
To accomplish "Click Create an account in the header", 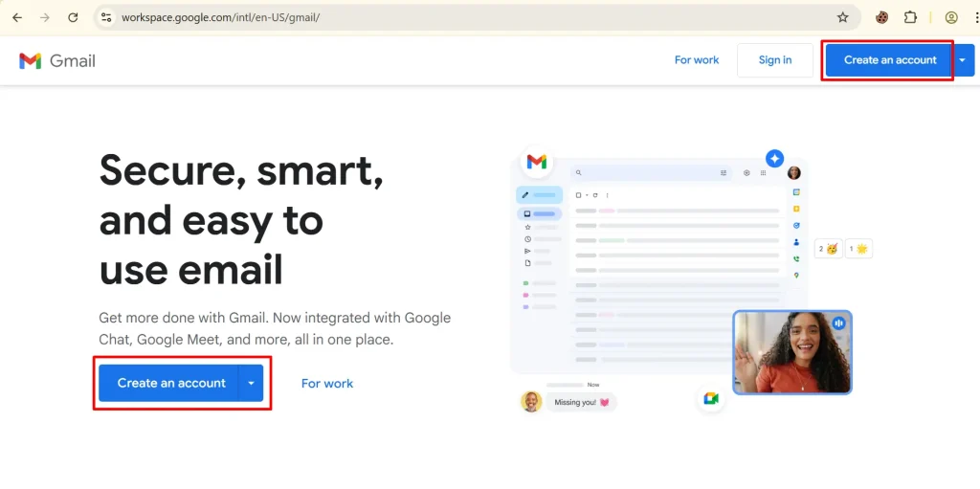I will pos(888,60).
